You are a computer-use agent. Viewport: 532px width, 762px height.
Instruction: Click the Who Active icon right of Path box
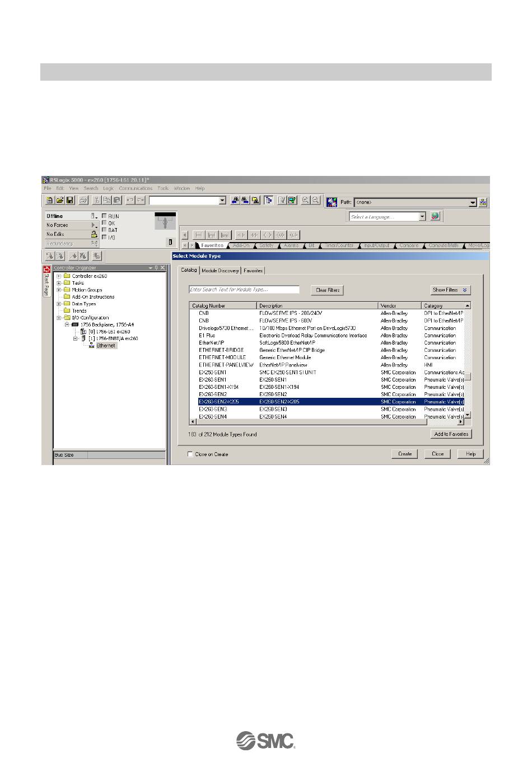(483, 202)
